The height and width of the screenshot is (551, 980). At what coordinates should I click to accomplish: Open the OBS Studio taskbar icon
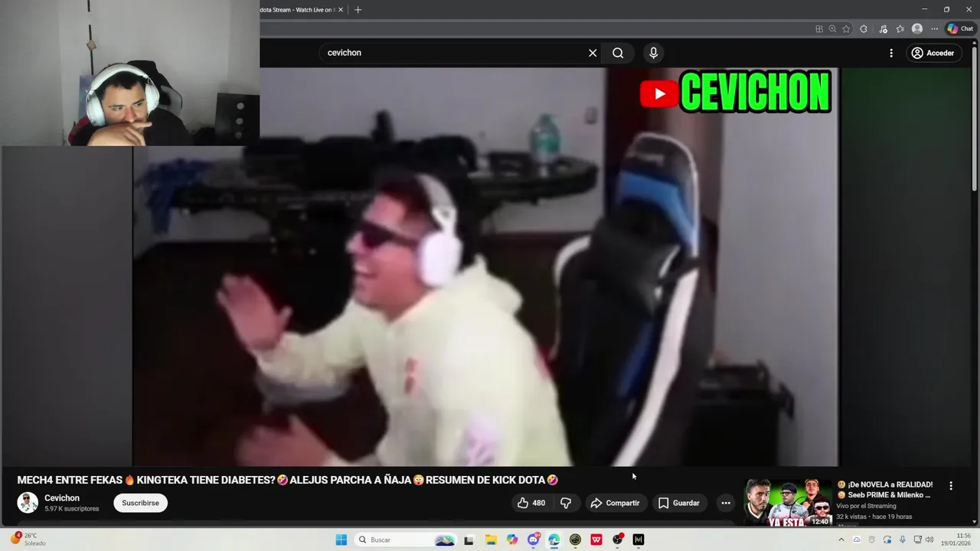tap(617, 540)
